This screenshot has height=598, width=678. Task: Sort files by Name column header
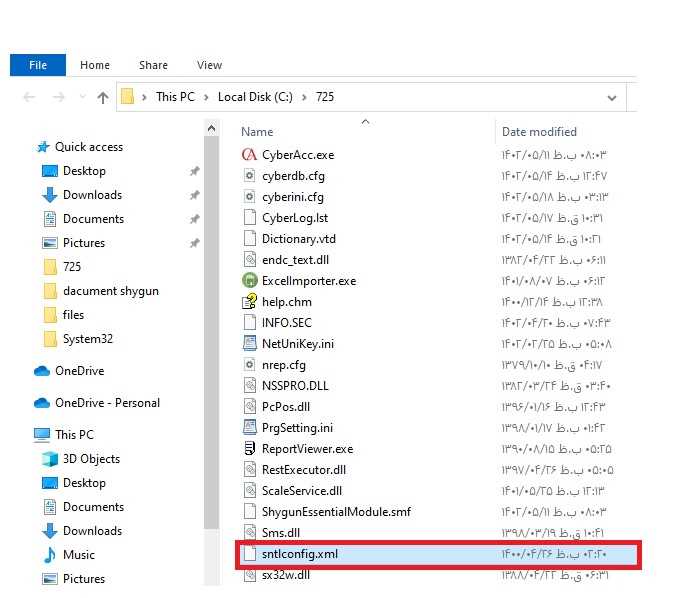coord(257,132)
